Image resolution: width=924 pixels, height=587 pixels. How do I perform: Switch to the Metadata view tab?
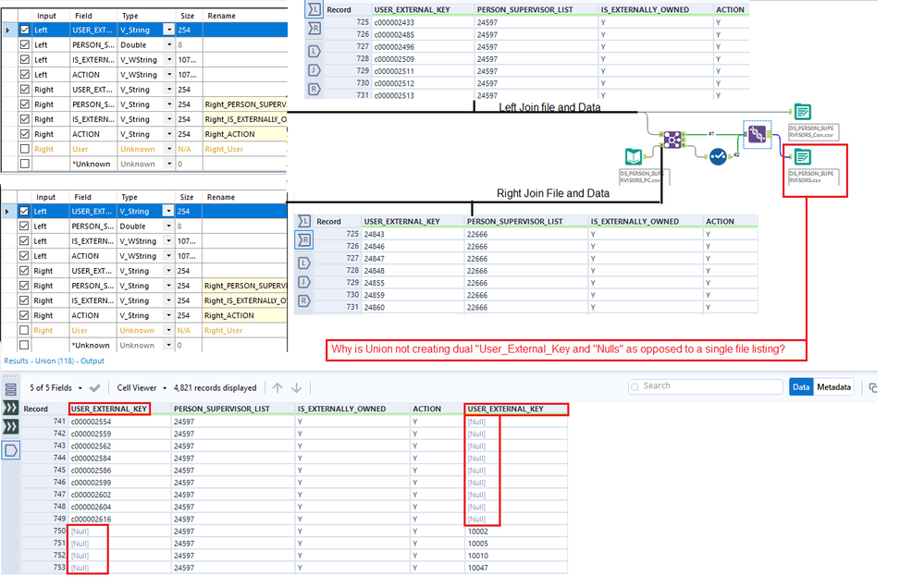[x=833, y=386]
